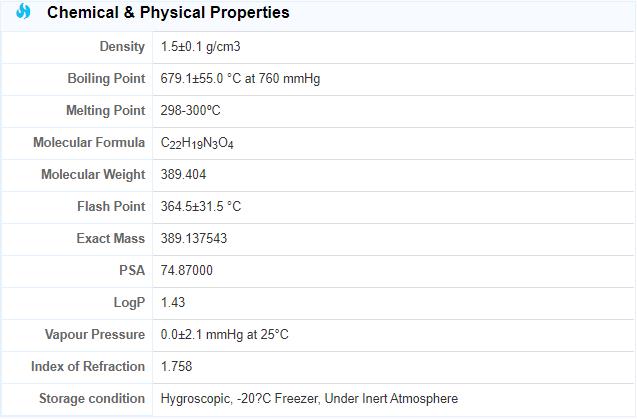Select the 389.404 molecular weight value

(x=183, y=175)
